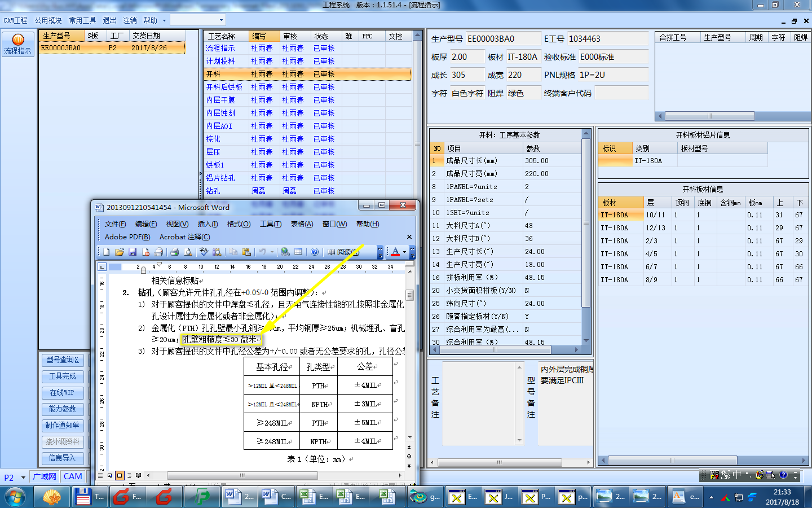The height and width of the screenshot is (508, 812).
Task: Switch Word to Outline view icon
Action: pos(129,475)
